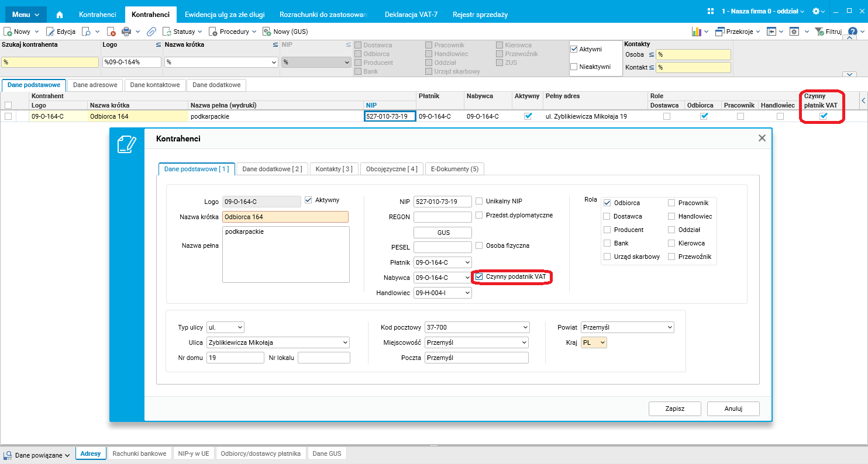Image resolution: width=868 pixels, height=464 pixels.
Task: Check the Dostawca role checkbox in dialog
Action: click(x=607, y=216)
